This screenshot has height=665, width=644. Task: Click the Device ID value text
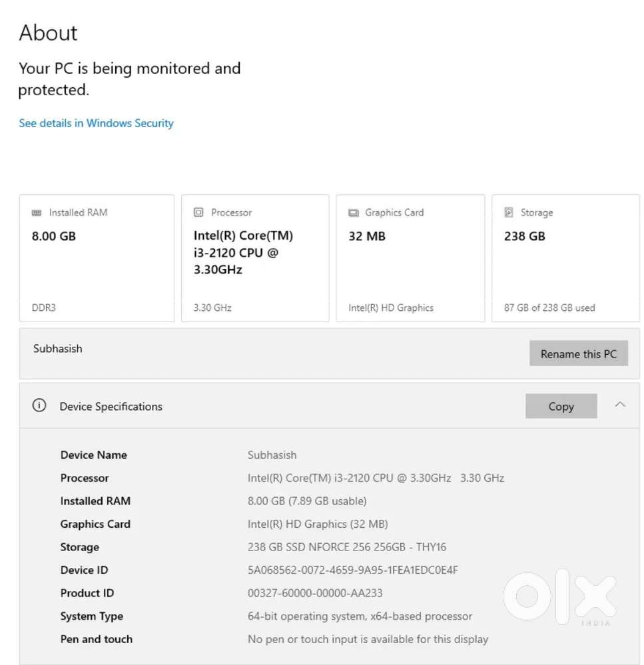[x=352, y=570]
